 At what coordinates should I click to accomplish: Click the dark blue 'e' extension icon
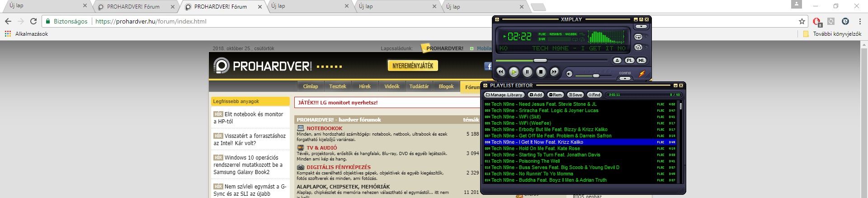pos(845,21)
